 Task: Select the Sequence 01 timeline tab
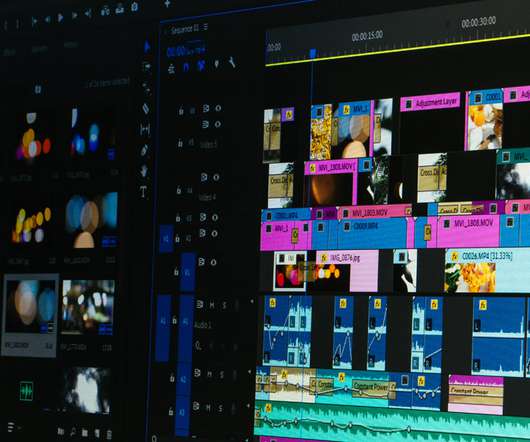[x=185, y=30]
